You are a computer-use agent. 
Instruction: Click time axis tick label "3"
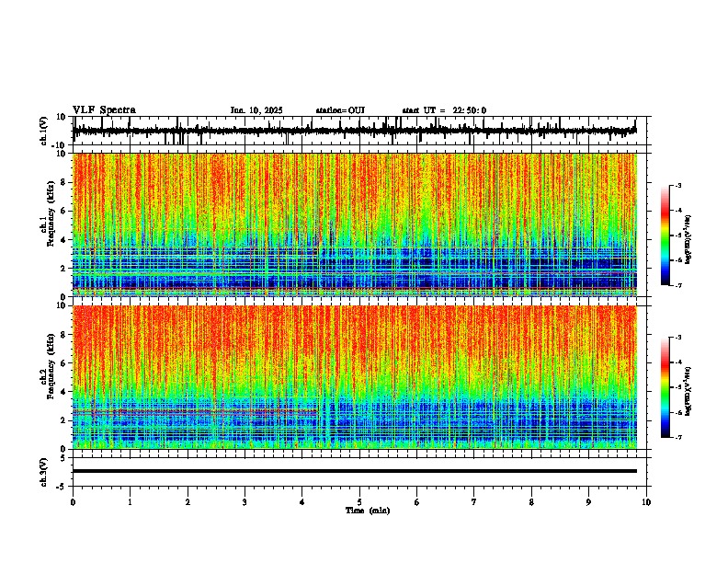point(245,502)
